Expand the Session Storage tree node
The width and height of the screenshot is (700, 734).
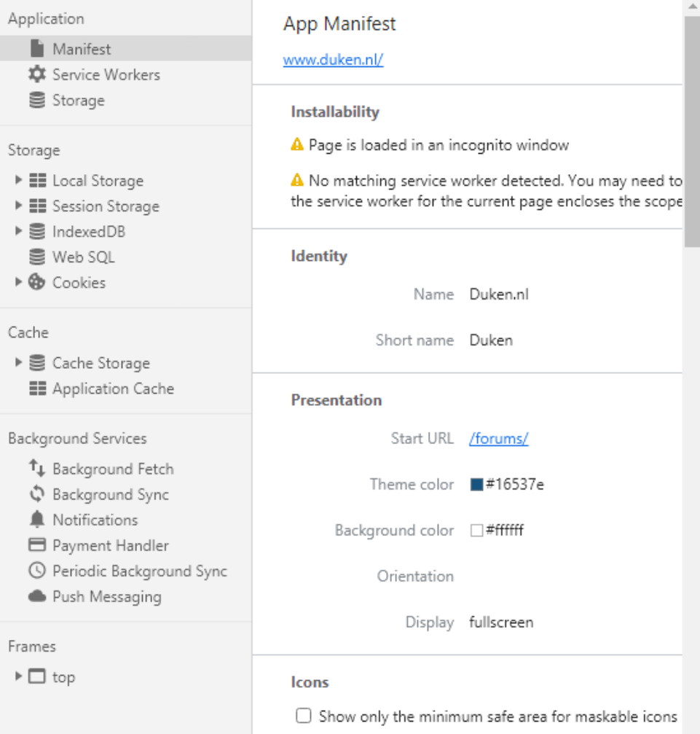18,205
